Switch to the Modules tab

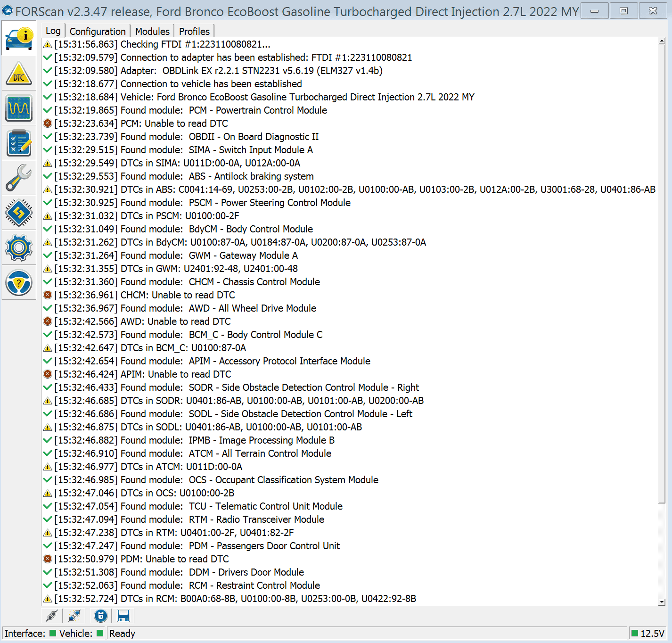(x=152, y=31)
